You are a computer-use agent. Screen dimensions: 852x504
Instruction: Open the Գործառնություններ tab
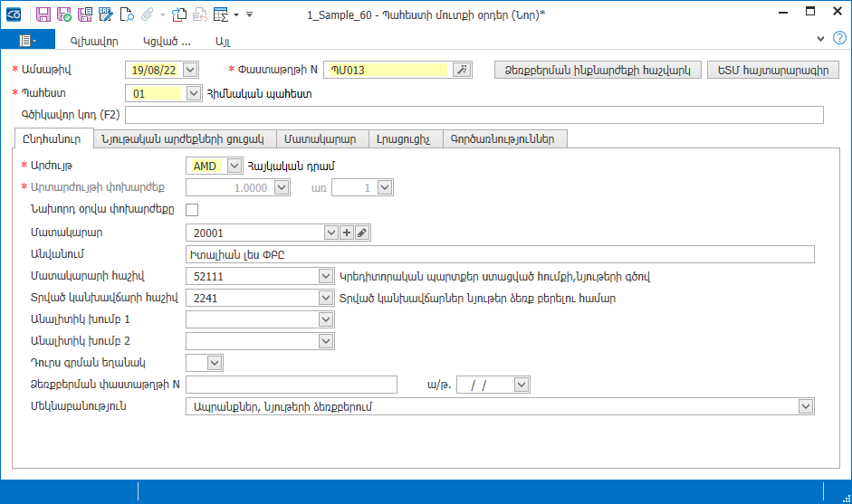[503, 139]
